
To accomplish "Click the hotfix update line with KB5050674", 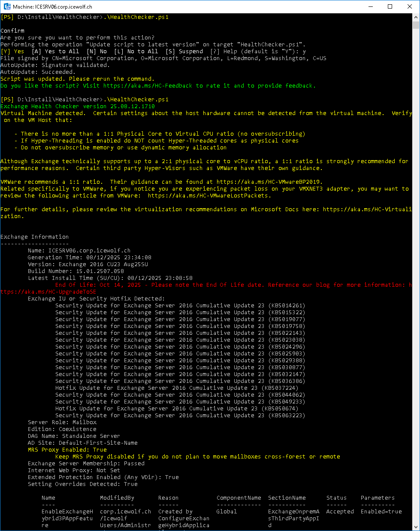I will (x=177, y=409).
